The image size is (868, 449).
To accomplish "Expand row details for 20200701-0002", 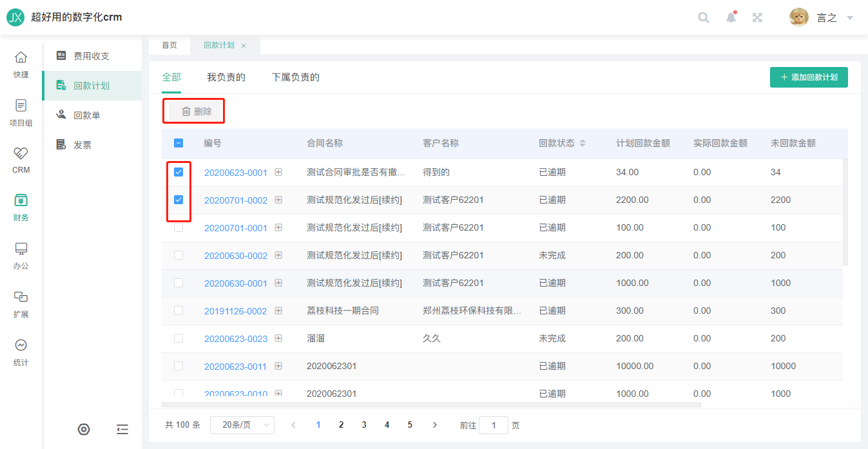I will tap(278, 200).
